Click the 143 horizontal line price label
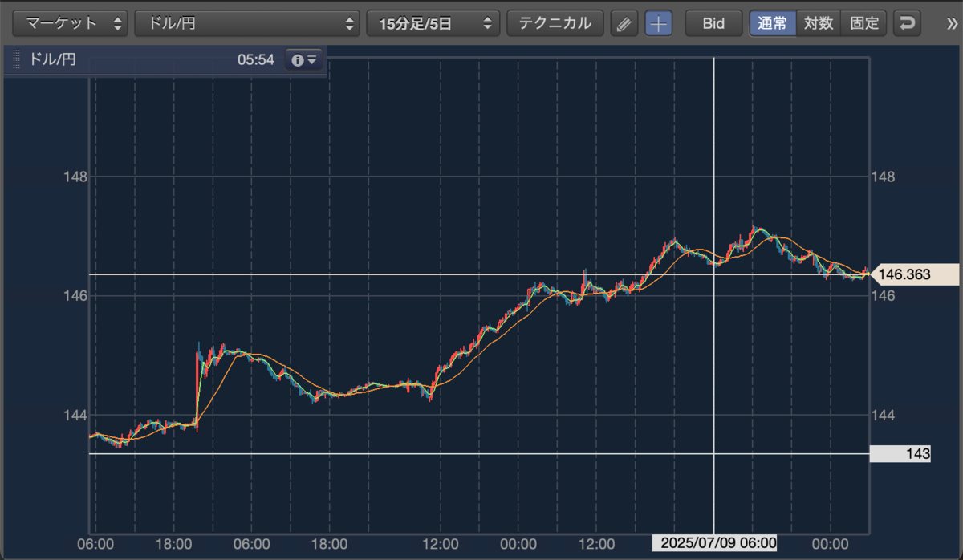This screenshot has height=560, width=963. [x=900, y=454]
